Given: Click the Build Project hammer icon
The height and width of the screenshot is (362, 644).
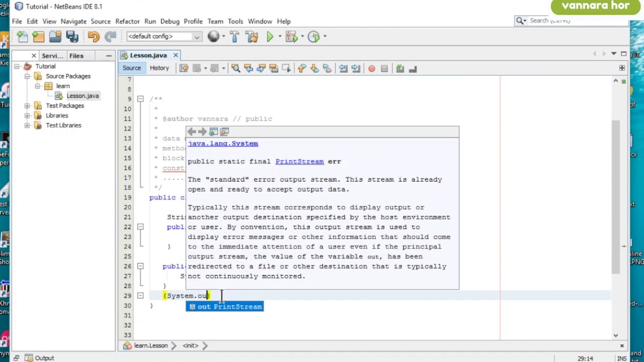Looking at the screenshot, I should [234, 36].
